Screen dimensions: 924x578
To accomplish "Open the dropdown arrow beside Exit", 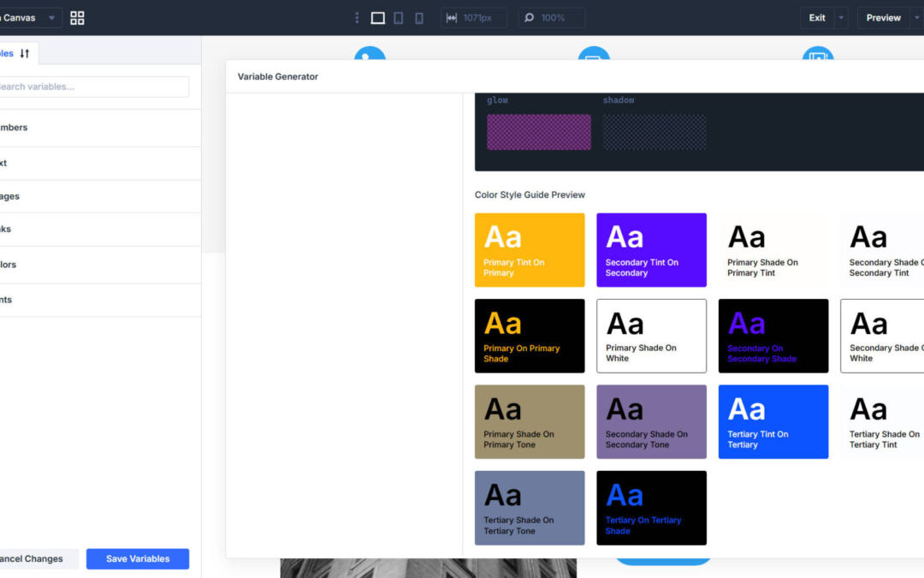I will tap(841, 18).
